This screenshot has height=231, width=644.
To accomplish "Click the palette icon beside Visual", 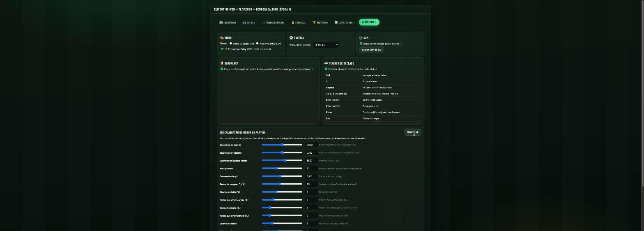I will [x=222, y=38].
